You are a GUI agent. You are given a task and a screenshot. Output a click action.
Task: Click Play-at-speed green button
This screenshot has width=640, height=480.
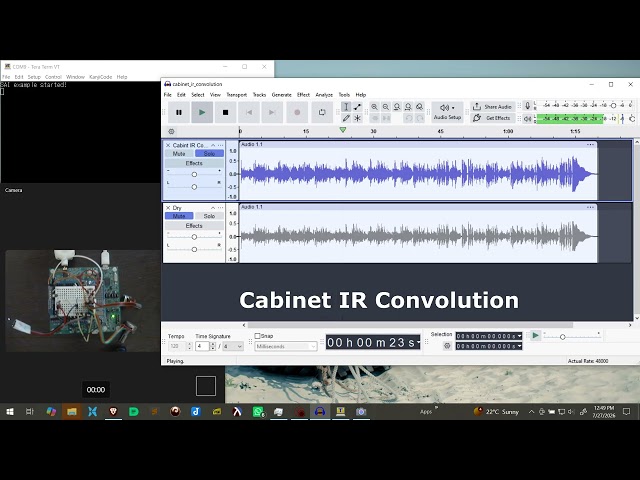[535, 336]
